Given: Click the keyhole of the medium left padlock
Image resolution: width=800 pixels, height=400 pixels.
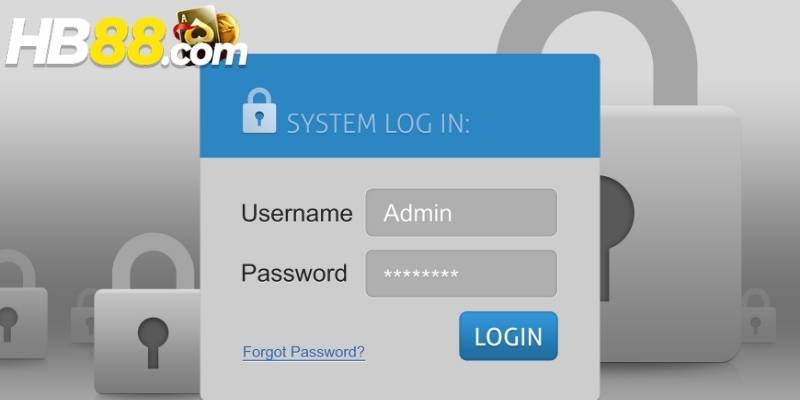Looking at the screenshot, I should [x=153, y=341].
